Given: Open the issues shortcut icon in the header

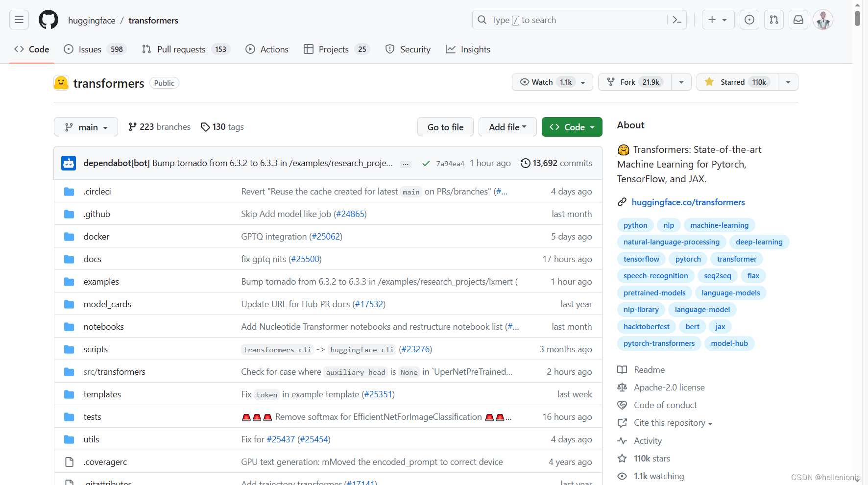Looking at the screenshot, I should [x=749, y=20].
